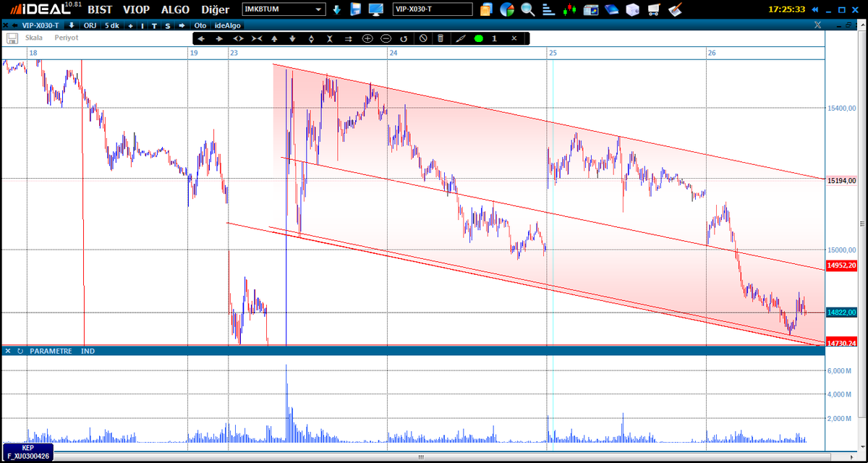
Task: Open the Diğer menu
Action: pyautogui.click(x=216, y=9)
